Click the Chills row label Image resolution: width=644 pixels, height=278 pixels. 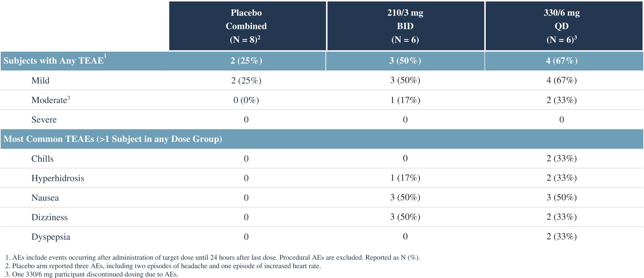(x=43, y=159)
